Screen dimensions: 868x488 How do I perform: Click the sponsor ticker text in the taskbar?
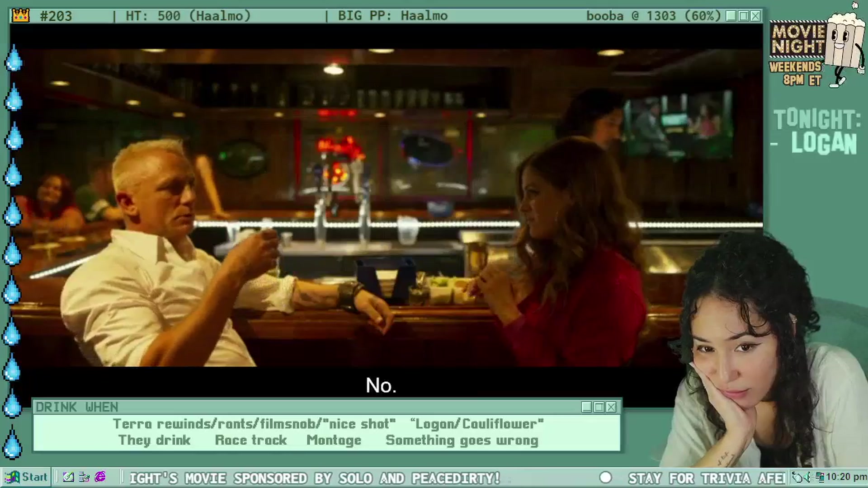[x=315, y=478]
